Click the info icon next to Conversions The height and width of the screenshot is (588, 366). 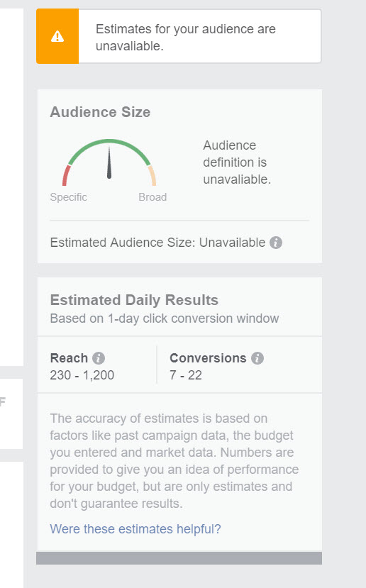(x=257, y=358)
